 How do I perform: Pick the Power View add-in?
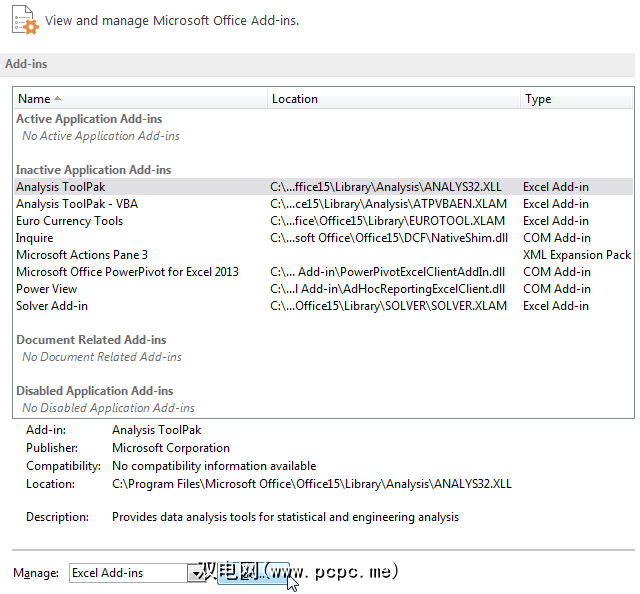pos(46,289)
